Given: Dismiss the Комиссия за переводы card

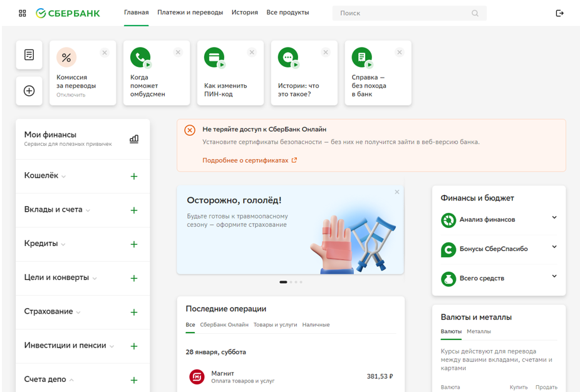Looking at the screenshot, I should [x=105, y=53].
